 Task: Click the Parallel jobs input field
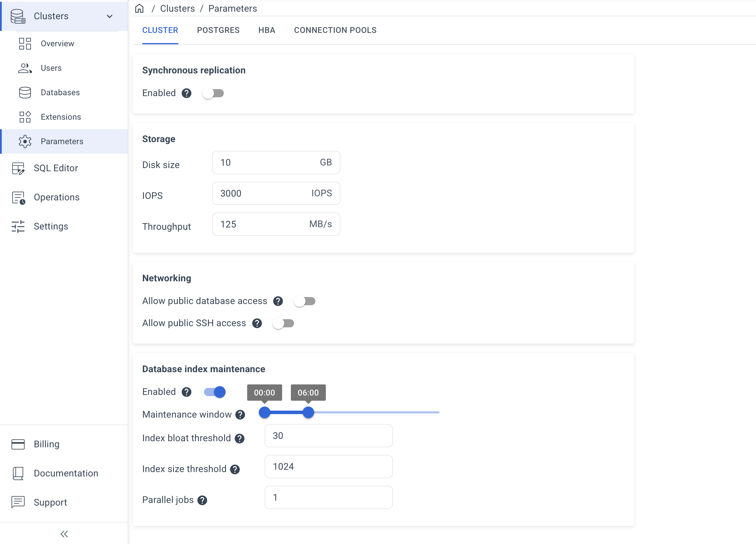(328, 498)
